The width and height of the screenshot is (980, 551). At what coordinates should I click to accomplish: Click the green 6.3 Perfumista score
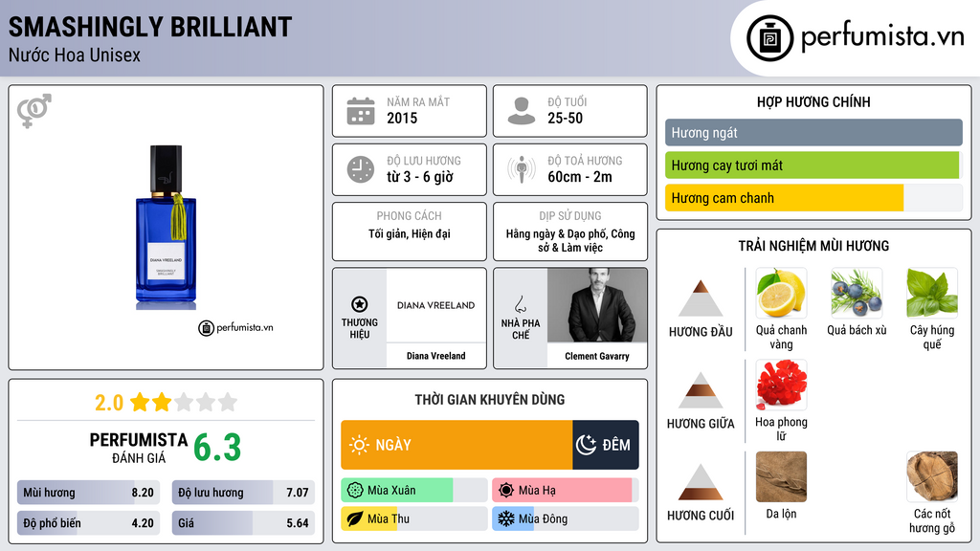point(217,448)
